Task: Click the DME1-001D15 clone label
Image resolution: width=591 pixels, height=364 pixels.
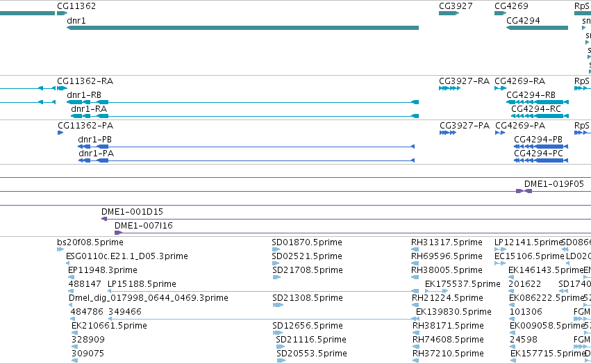Action: (x=132, y=212)
